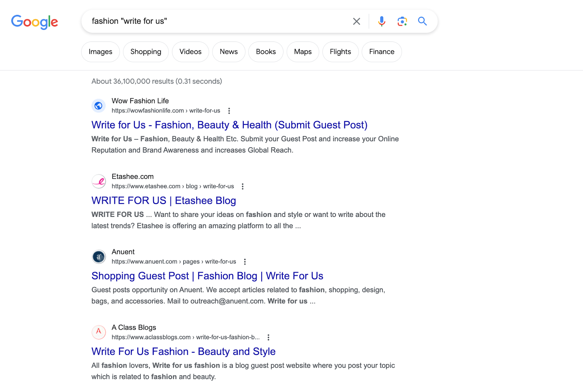Open the Videos filter
Screen dimensions: 583x392
[190, 52]
